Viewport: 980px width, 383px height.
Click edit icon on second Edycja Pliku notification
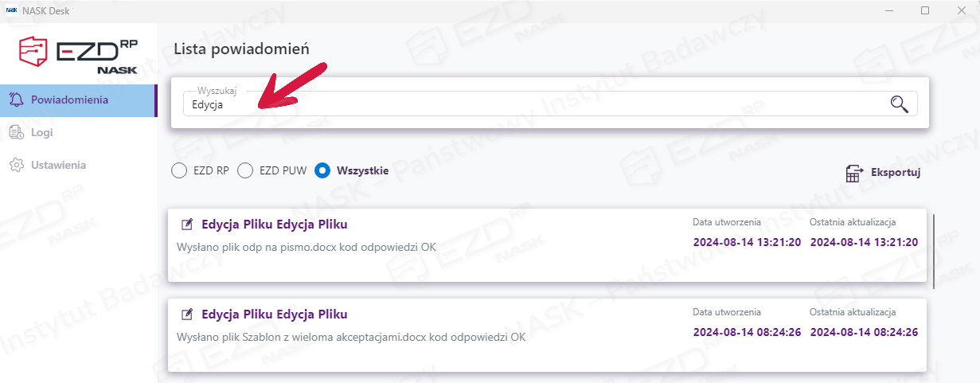(188, 315)
